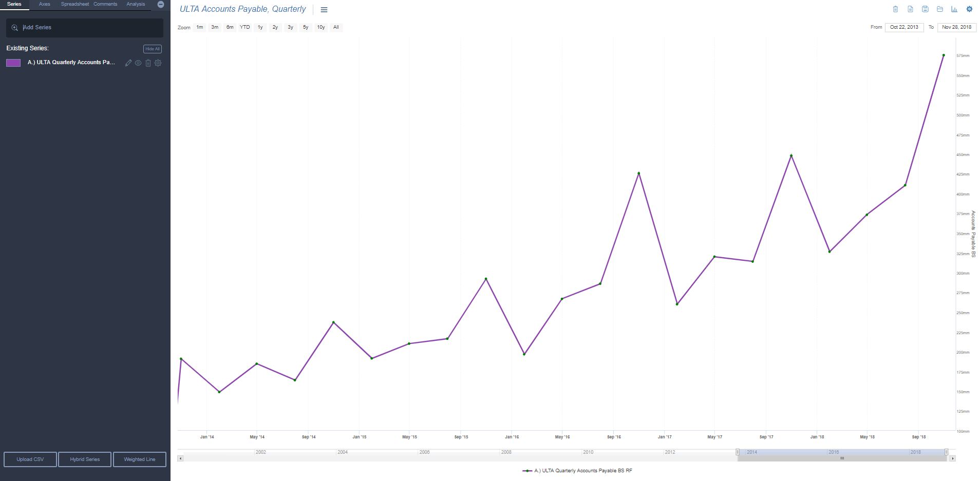The height and width of the screenshot is (481, 980).
Task: Collapse the sidebar with the minus icon
Action: [160, 4]
